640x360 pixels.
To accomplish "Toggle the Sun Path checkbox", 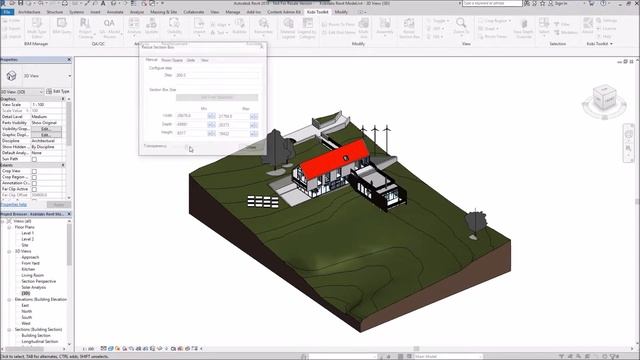I will (34, 159).
